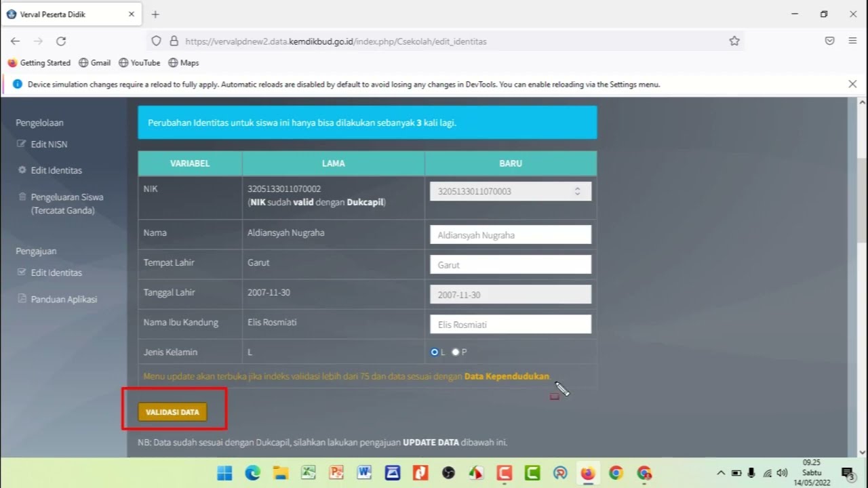Open the YouTube bookmark
Viewport: 868px width, 488px height.
(139, 62)
